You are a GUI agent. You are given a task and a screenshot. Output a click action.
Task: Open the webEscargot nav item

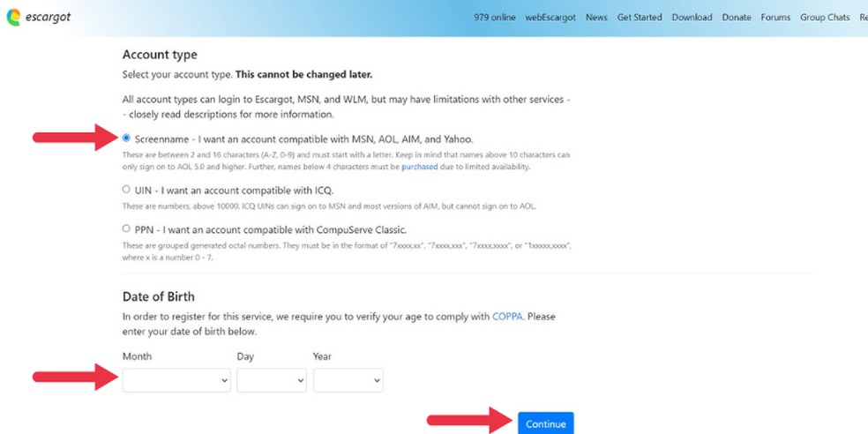(x=550, y=17)
